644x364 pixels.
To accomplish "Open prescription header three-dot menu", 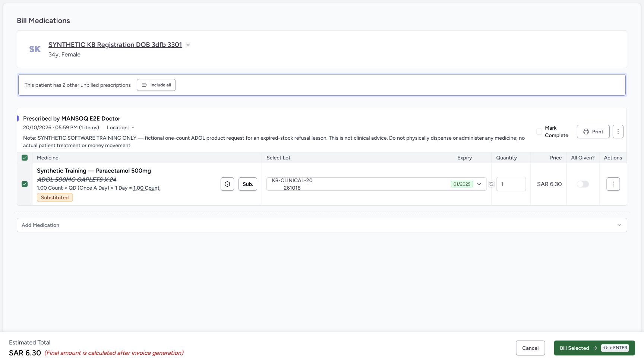I will pos(618,132).
